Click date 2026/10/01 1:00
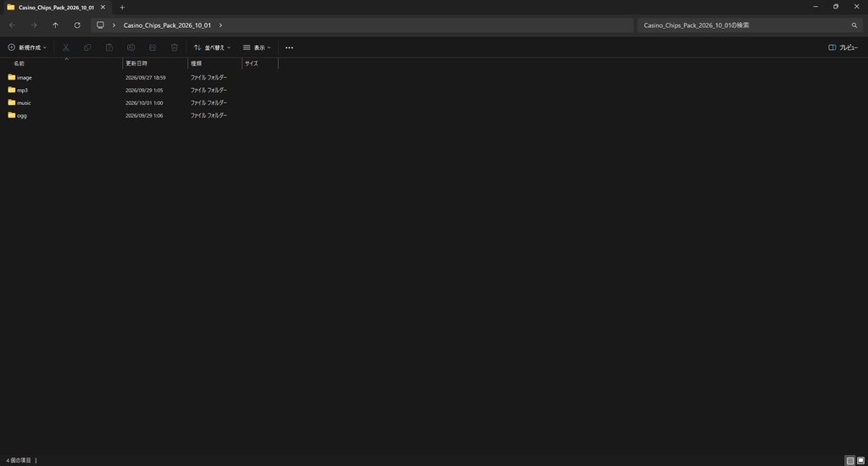The width and height of the screenshot is (868, 466). [144, 103]
